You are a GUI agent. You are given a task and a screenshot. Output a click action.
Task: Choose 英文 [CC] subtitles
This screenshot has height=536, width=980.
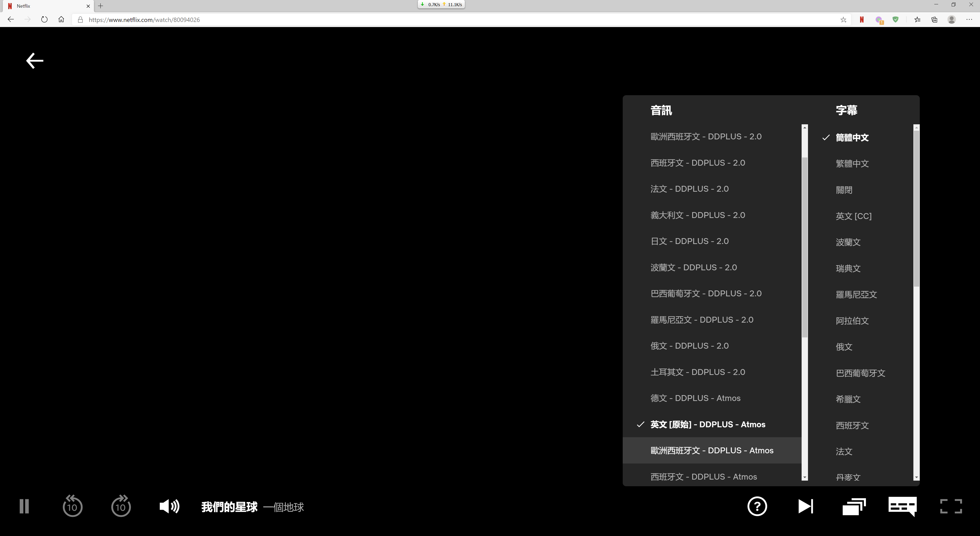(853, 216)
